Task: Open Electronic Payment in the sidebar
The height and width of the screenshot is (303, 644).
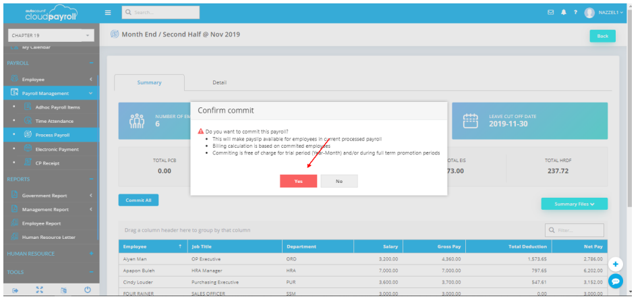Action: pos(57,149)
